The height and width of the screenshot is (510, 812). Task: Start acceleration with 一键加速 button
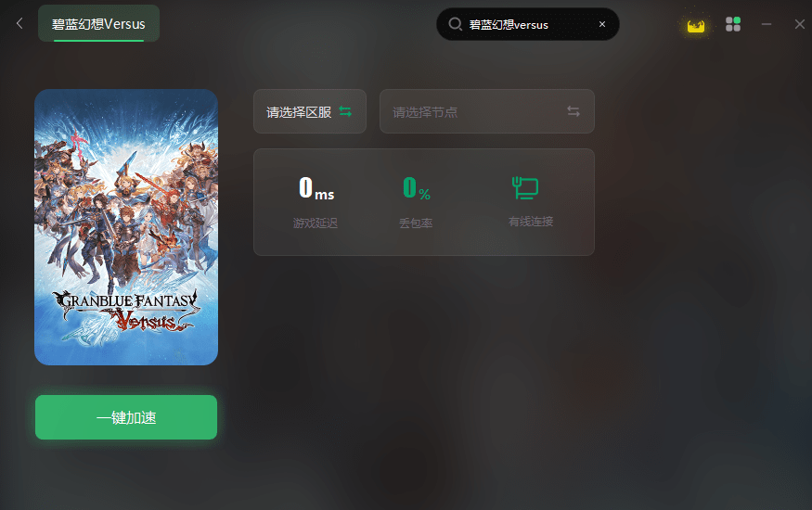(126, 417)
